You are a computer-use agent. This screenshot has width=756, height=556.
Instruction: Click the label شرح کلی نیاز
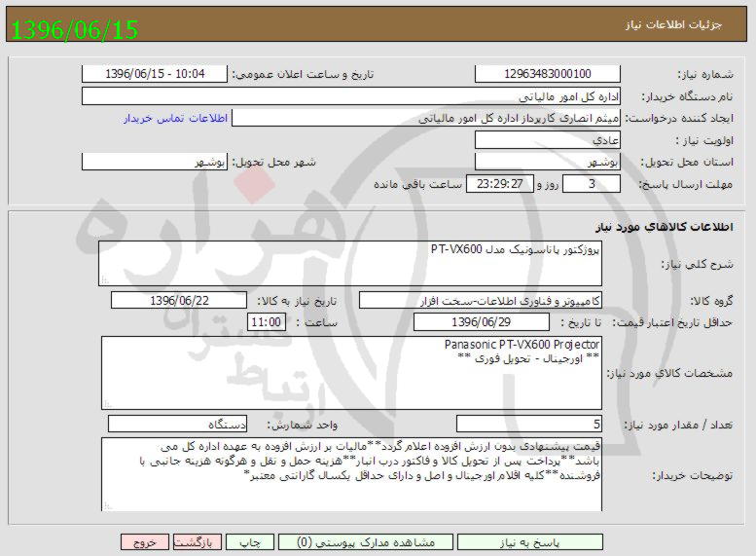pos(697,264)
